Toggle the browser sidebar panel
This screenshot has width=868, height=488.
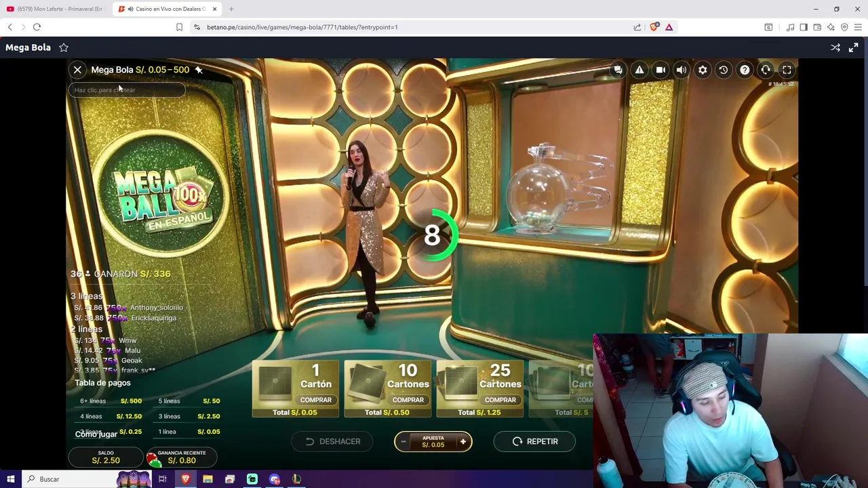804,27
